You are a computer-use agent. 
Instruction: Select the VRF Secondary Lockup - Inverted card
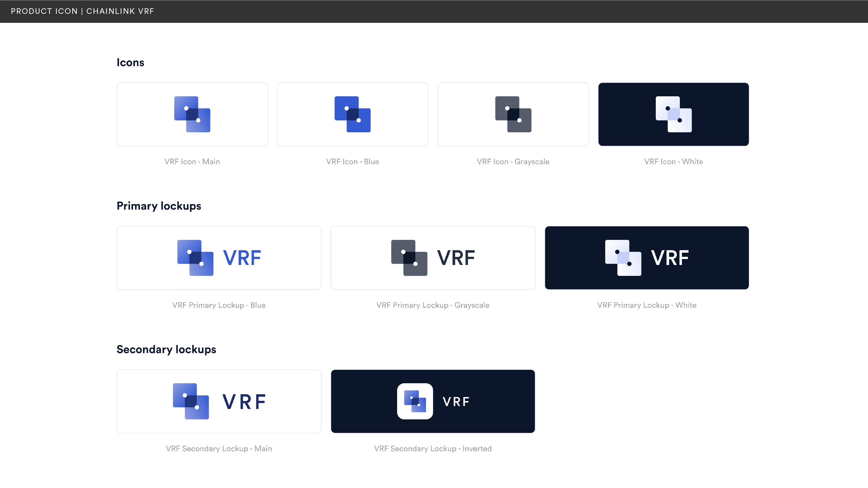pyautogui.click(x=433, y=401)
